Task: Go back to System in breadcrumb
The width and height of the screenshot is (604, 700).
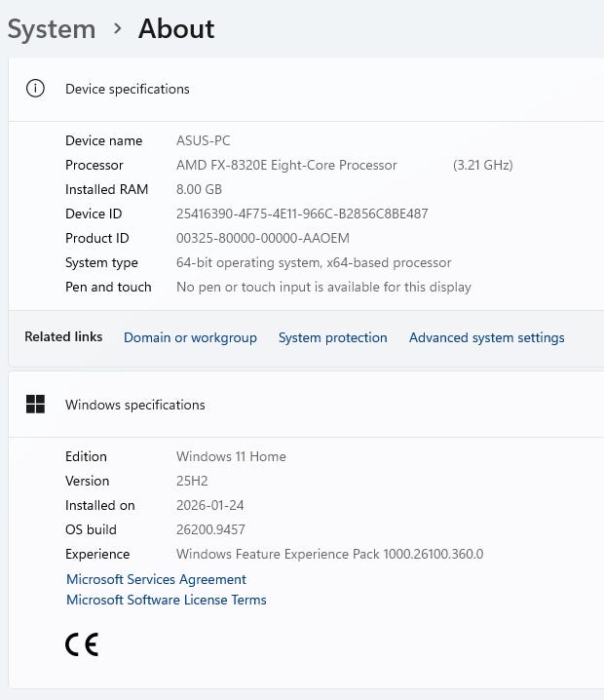Action: (x=52, y=29)
